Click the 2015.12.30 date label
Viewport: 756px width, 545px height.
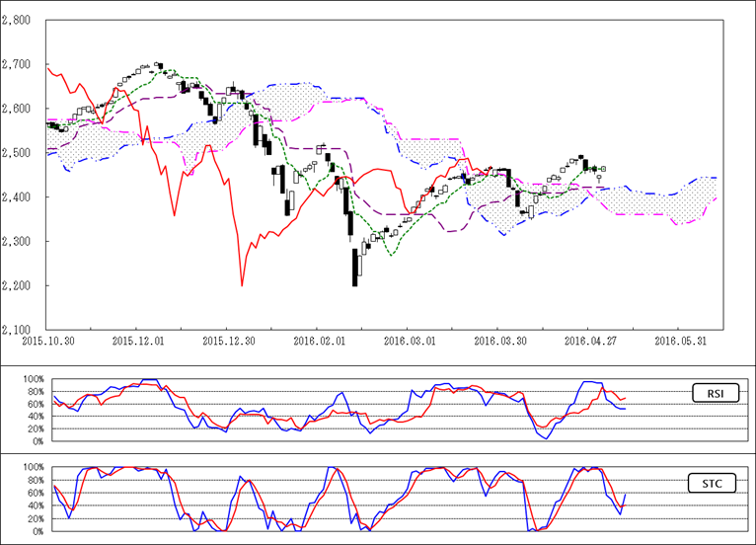pos(227,340)
